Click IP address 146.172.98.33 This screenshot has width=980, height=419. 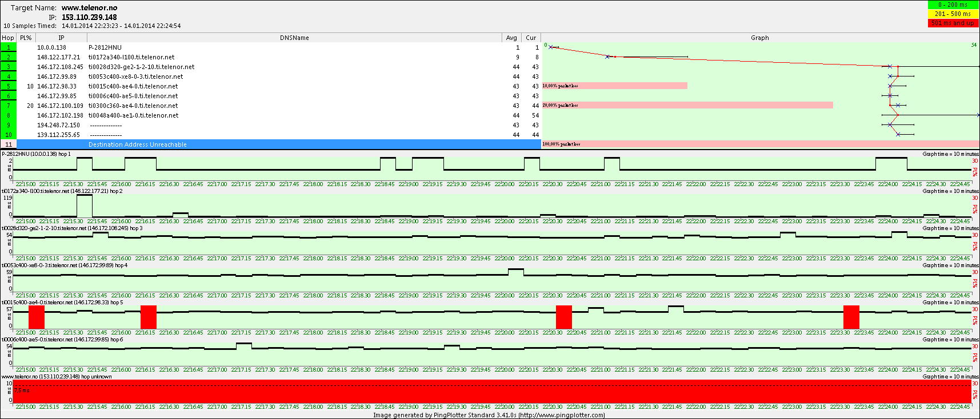57,86
